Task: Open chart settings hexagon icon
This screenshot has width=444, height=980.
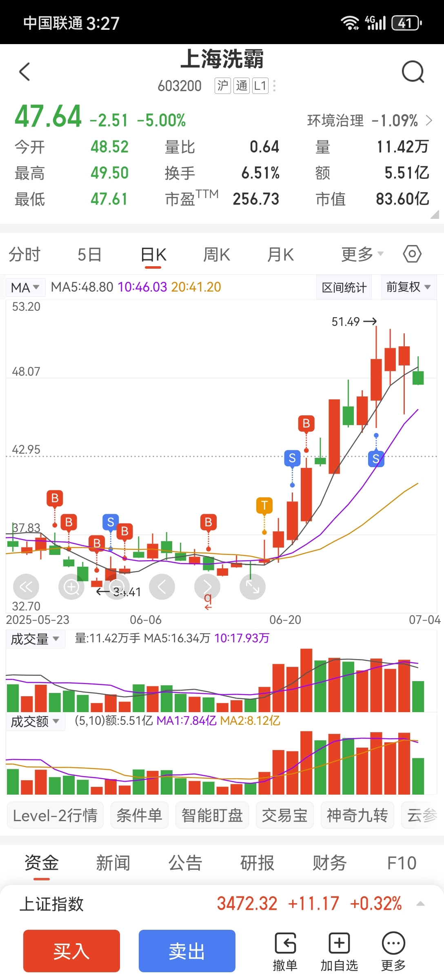Action: click(412, 254)
